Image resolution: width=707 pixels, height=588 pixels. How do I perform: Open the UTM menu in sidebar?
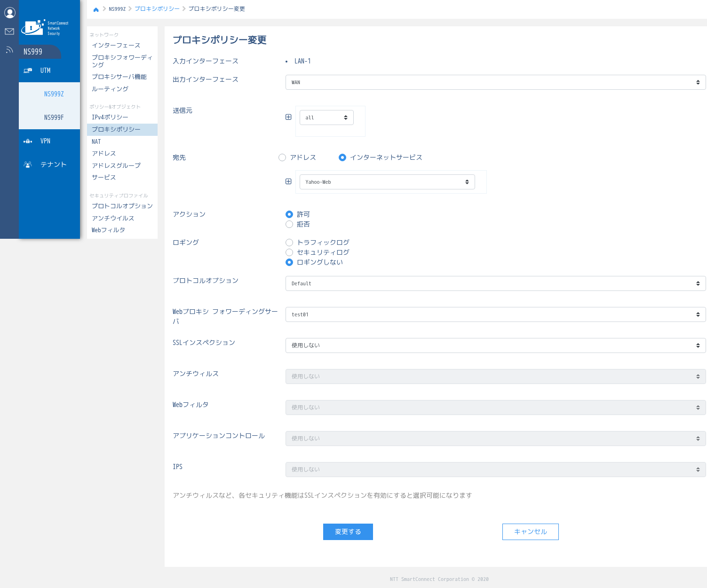(x=49, y=71)
